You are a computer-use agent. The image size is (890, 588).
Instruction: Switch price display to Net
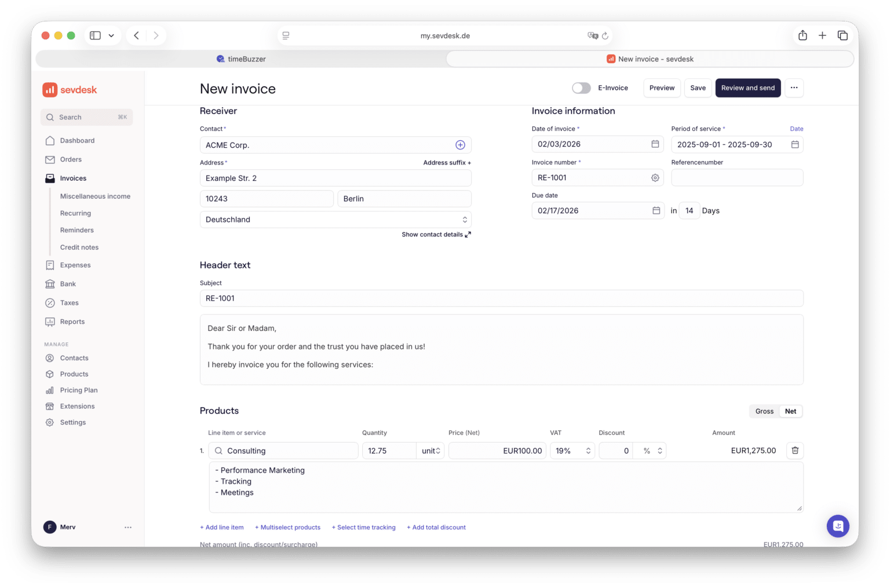point(790,411)
